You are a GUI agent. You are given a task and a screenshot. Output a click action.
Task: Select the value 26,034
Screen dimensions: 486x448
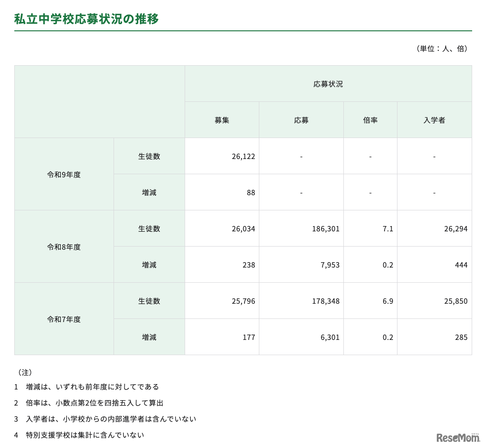243,229
